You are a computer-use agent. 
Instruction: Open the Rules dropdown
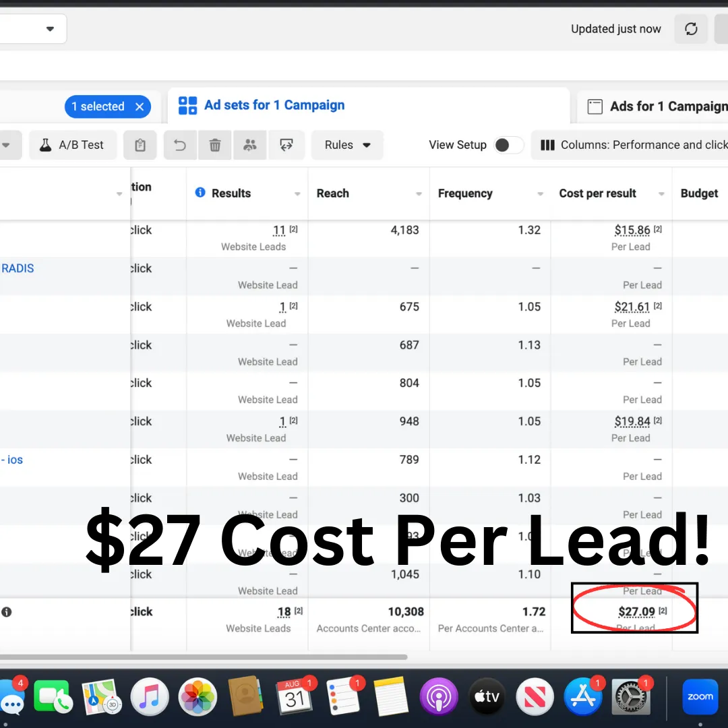[x=347, y=146]
